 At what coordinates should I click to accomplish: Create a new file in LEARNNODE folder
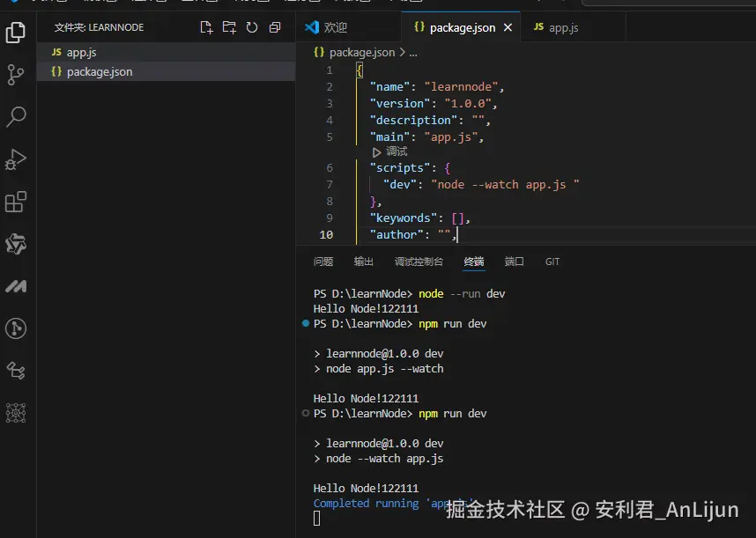point(206,27)
